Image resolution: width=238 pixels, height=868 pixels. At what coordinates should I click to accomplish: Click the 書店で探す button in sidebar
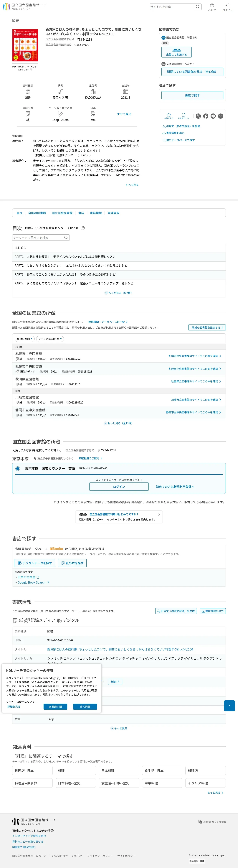tap(192, 95)
